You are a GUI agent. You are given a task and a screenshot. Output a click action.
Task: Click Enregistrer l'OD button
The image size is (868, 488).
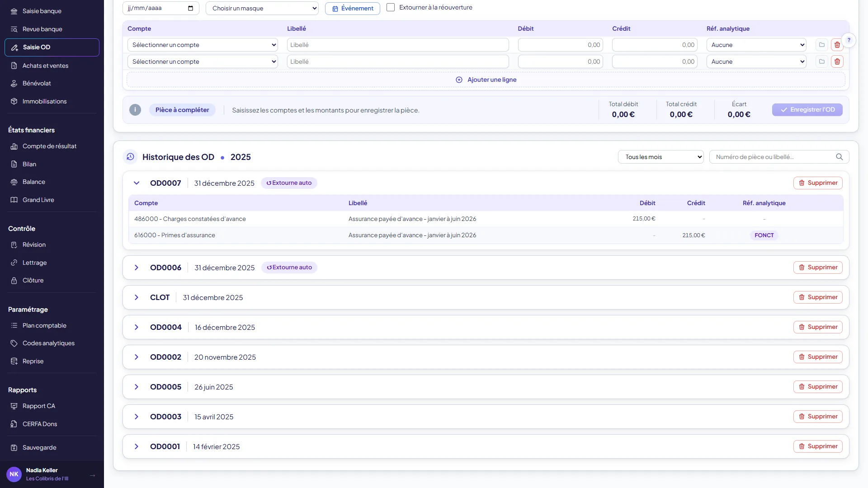(807, 110)
